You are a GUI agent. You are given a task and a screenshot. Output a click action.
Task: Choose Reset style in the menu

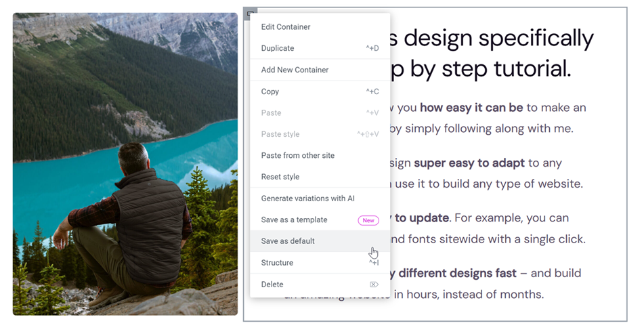click(320, 177)
